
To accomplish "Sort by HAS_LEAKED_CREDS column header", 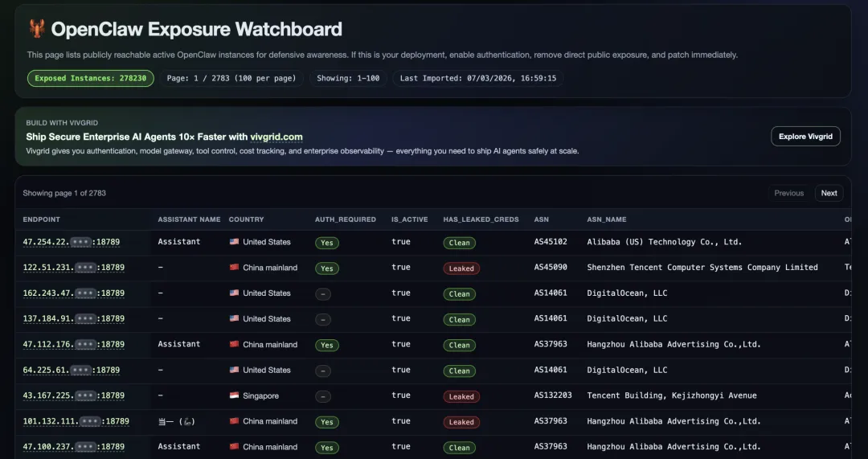I will tap(481, 219).
